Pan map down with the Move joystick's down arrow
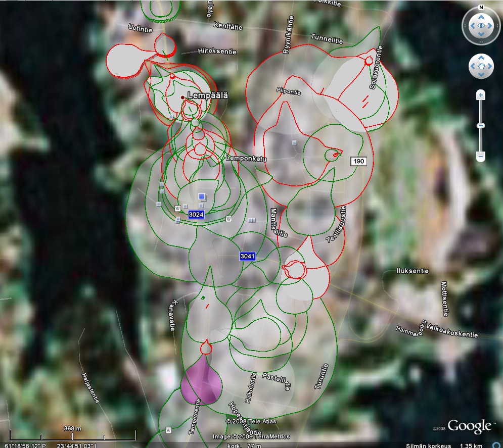 tap(481, 74)
